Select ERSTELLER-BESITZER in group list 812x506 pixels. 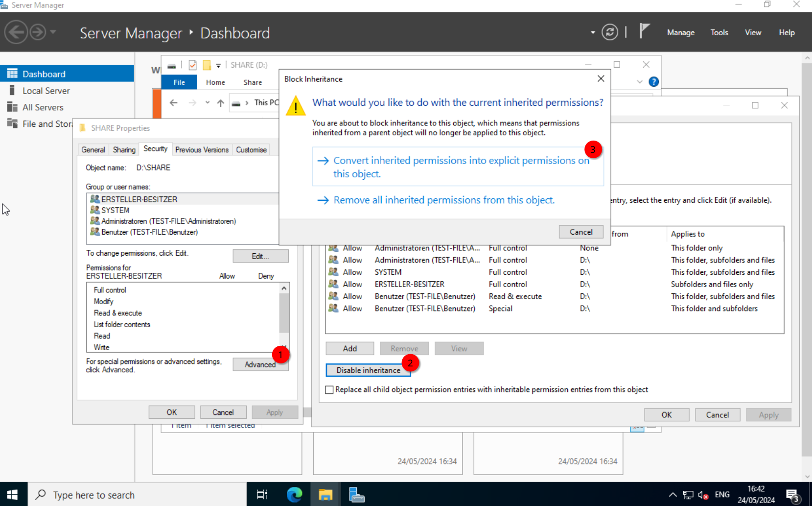pos(183,199)
